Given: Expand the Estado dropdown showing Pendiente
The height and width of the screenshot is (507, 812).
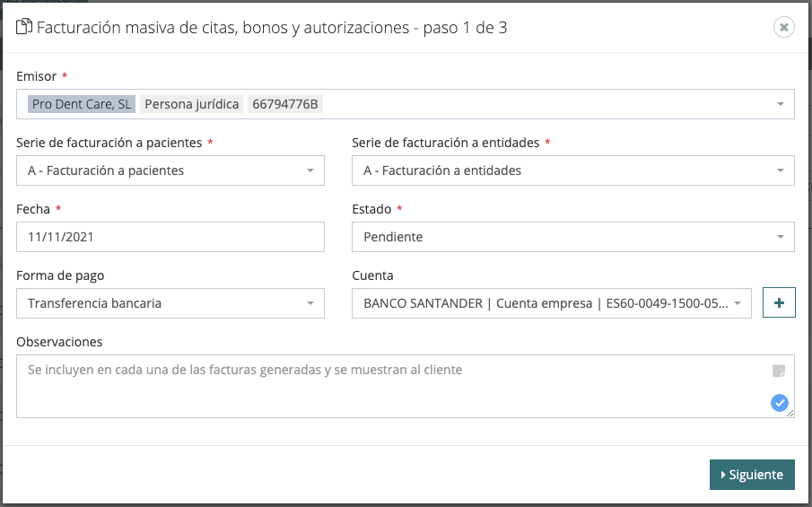Looking at the screenshot, I should click(572, 237).
